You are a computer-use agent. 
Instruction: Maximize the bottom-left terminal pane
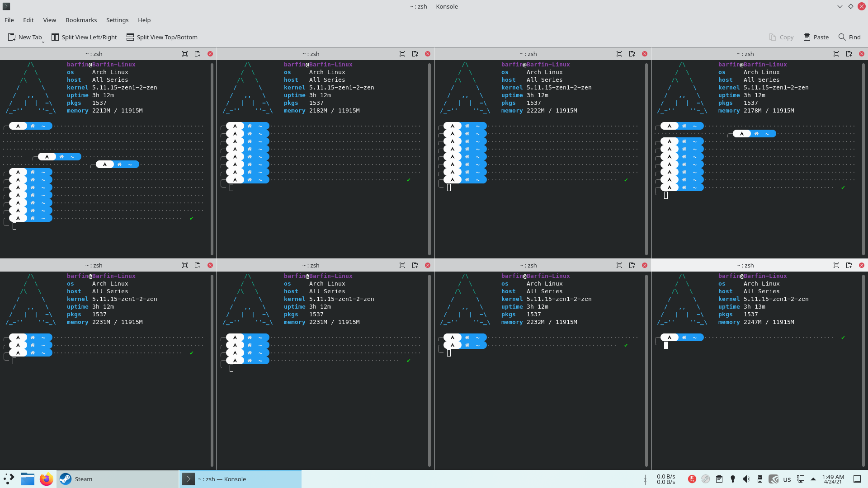185,265
